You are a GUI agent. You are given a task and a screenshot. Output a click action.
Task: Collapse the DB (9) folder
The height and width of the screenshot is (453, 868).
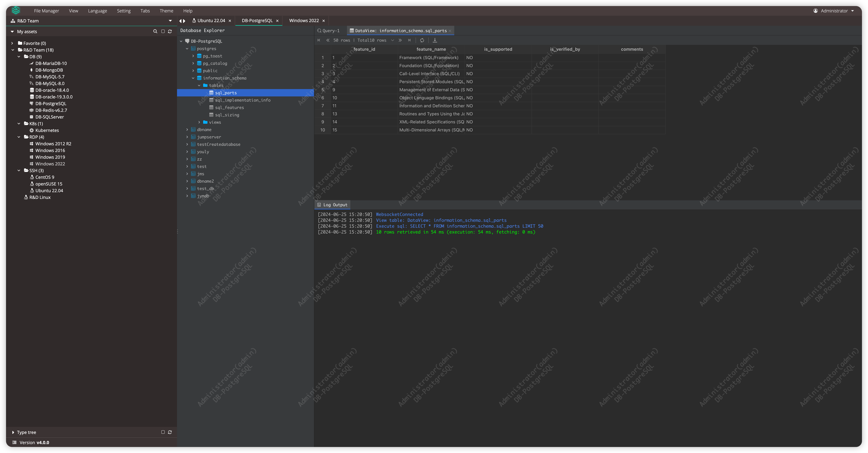(x=19, y=57)
